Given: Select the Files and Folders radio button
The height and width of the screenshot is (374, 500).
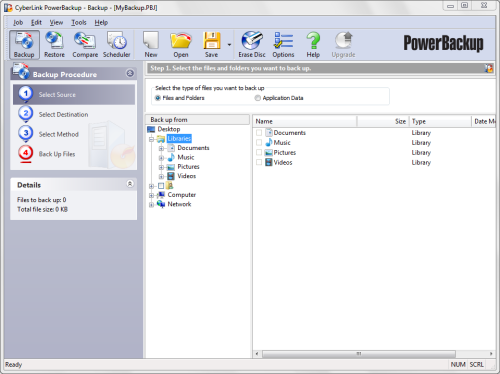Looking at the screenshot, I should [x=158, y=98].
